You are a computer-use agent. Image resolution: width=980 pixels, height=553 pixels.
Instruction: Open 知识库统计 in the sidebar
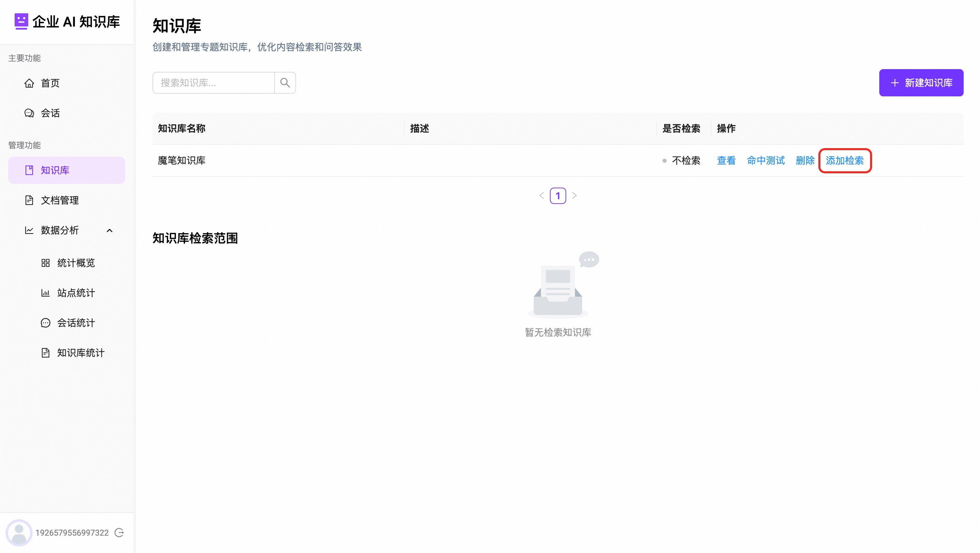click(80, 353)
